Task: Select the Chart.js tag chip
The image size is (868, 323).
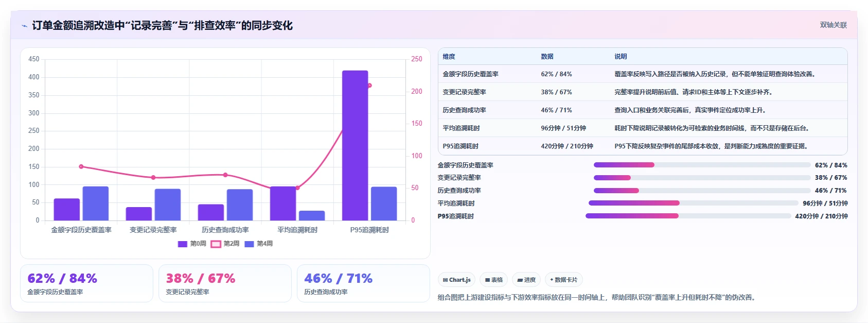Action: coord(456,280)
